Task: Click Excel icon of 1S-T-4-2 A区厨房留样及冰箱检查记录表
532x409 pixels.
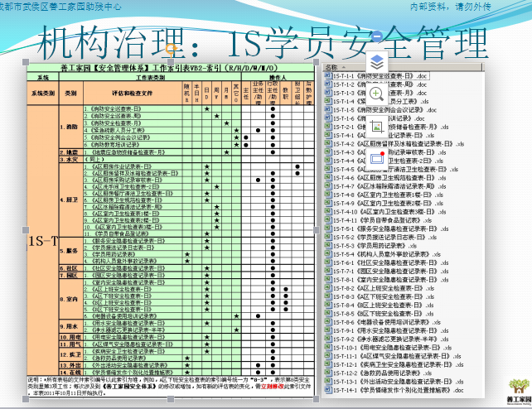Action: tap(328, 143)
